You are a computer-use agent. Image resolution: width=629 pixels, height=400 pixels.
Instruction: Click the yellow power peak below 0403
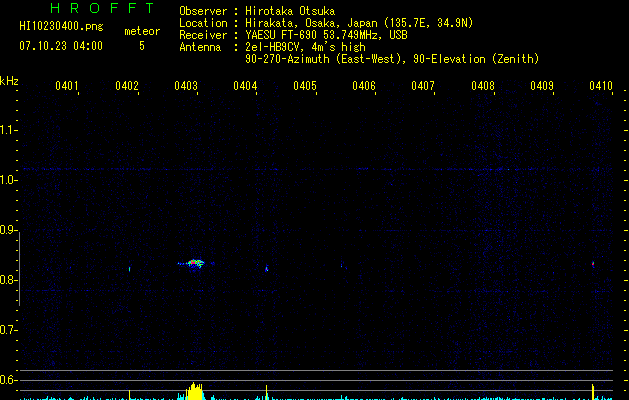click(x=195, y=392)
